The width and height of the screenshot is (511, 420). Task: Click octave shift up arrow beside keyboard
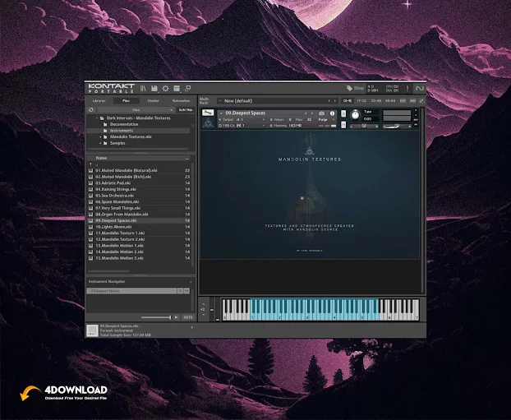click(x=204, y=304)
